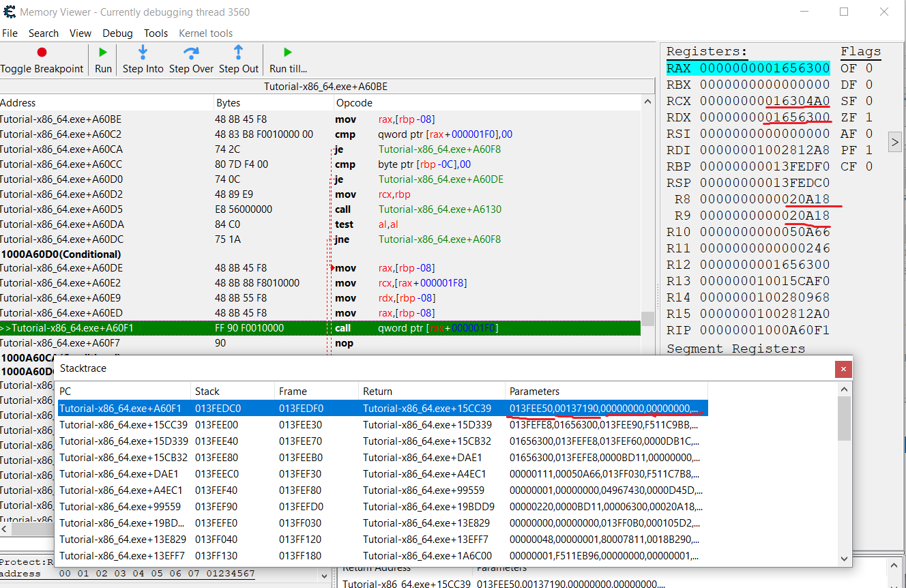Screen dimensions: 906x588
Task: Click the Cheat Engine logo in title bar
Action: [x=10, y=12]
